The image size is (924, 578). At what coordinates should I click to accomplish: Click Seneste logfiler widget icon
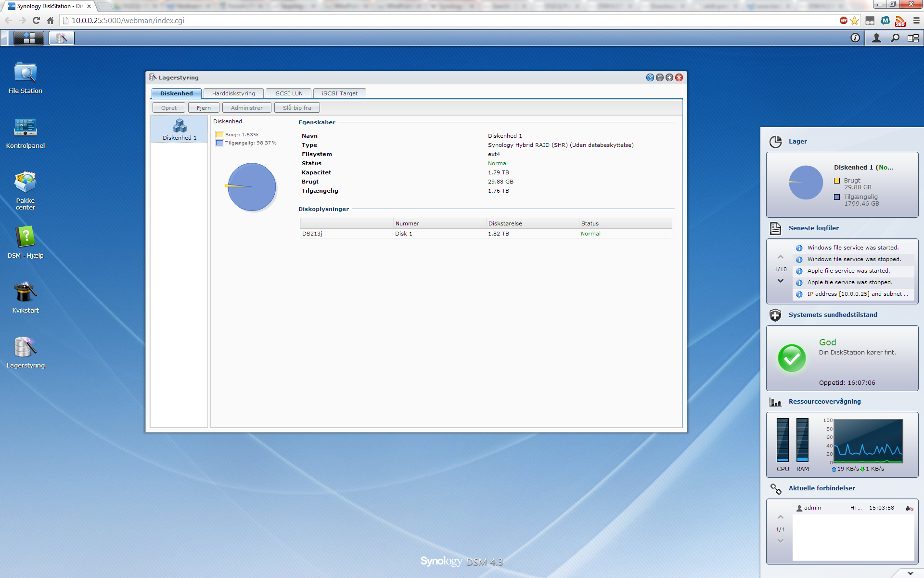775,228
